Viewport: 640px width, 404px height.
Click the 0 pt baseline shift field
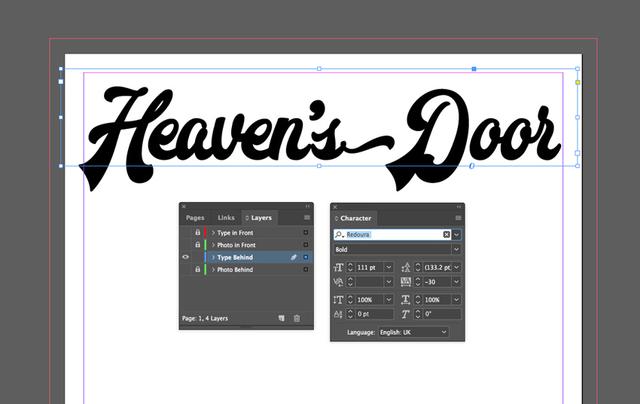point(374,314)
